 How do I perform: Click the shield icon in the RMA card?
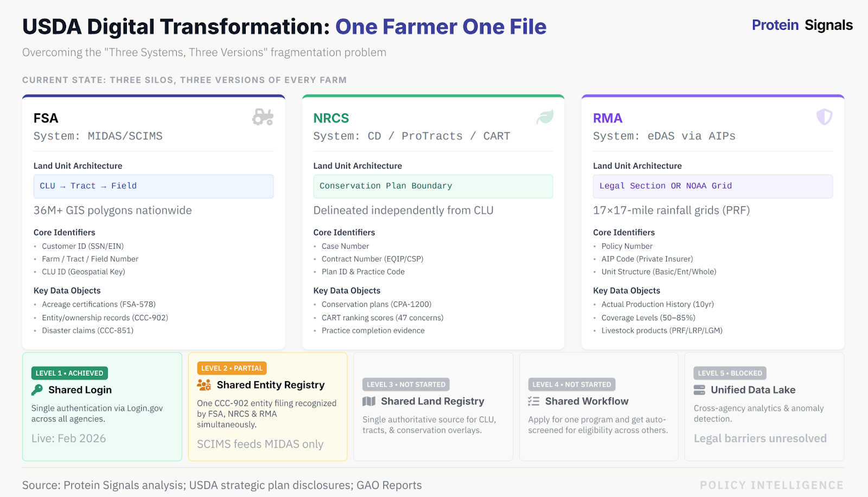tap(824, 117)
